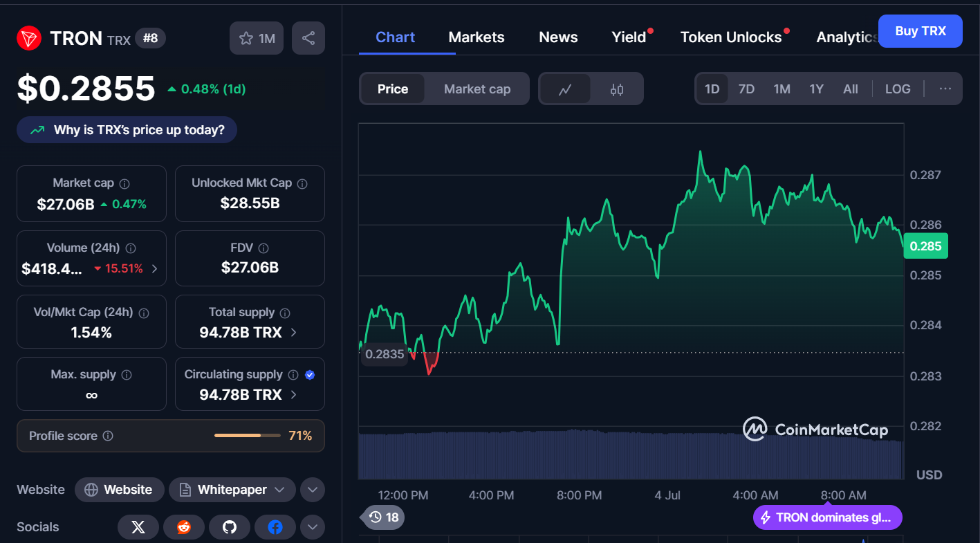
Task: Select Market cap chart toggle
Action: [x=477, y=89]
